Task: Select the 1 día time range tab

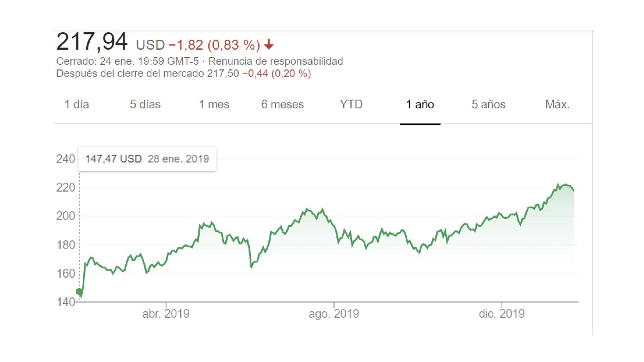Action: 77,104
